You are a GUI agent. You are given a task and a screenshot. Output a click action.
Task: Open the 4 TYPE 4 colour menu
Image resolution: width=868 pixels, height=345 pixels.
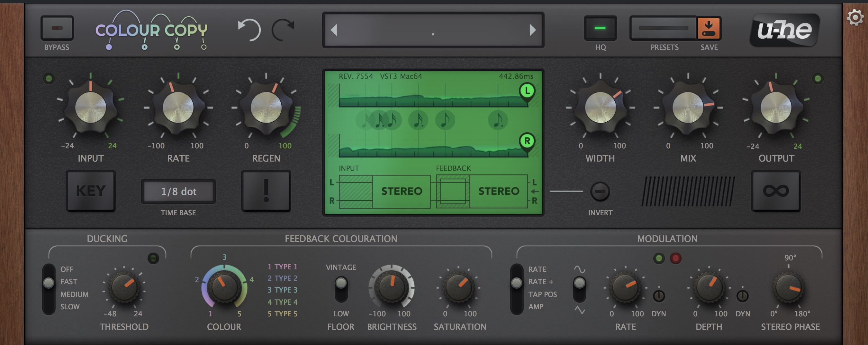282,302
